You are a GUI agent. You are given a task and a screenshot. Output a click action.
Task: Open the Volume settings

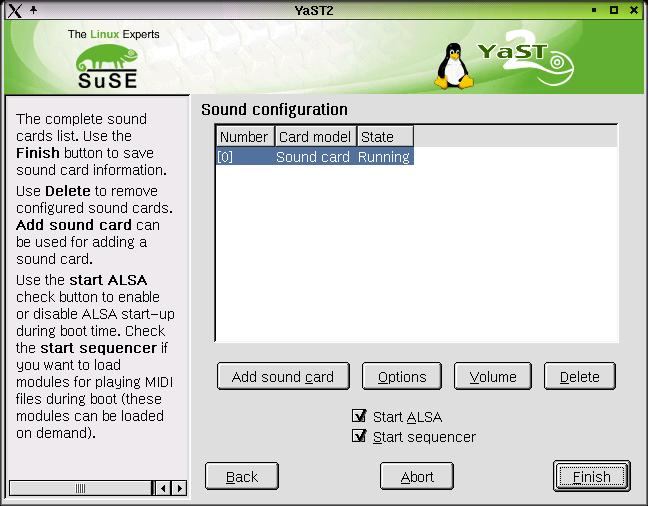point(492,377)
